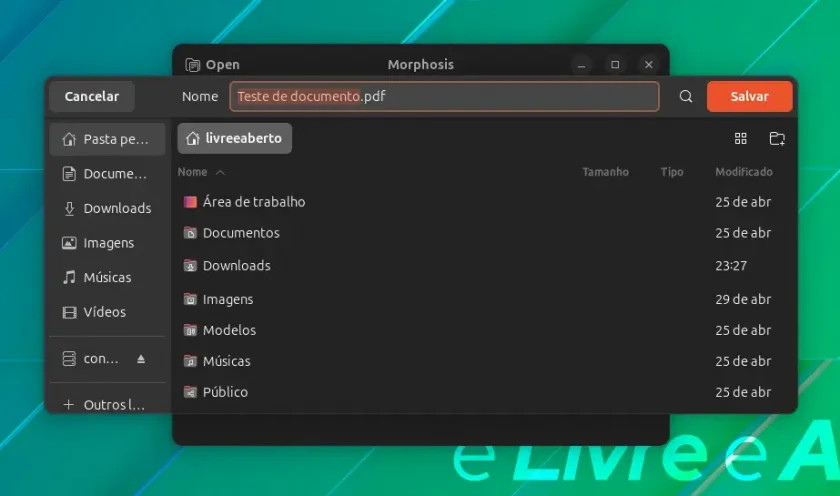The width and height of the screenshot is (840, 496).
Task: Sort by Nome column header
Action: click(201, 172)
